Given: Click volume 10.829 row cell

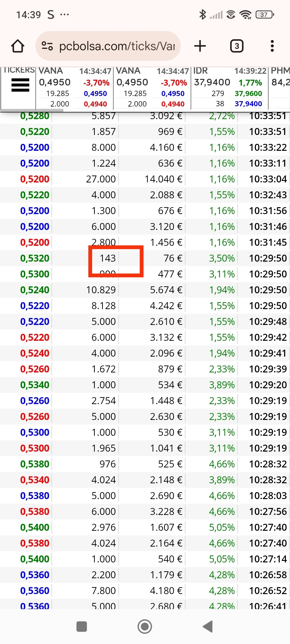Looking at the screenshot, I should (x=101, y=290).
